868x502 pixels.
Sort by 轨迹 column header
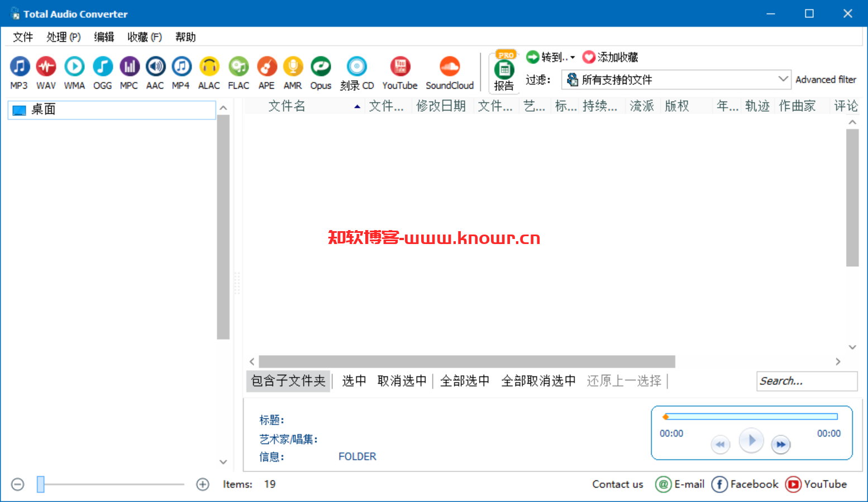(x=757, y=106)
